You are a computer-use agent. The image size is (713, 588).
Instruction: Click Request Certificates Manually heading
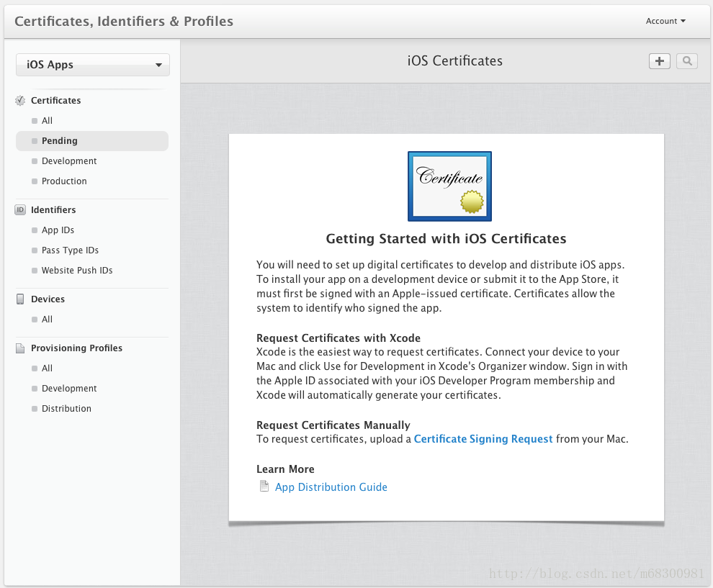pyautogui.click(x=333, y=425)
